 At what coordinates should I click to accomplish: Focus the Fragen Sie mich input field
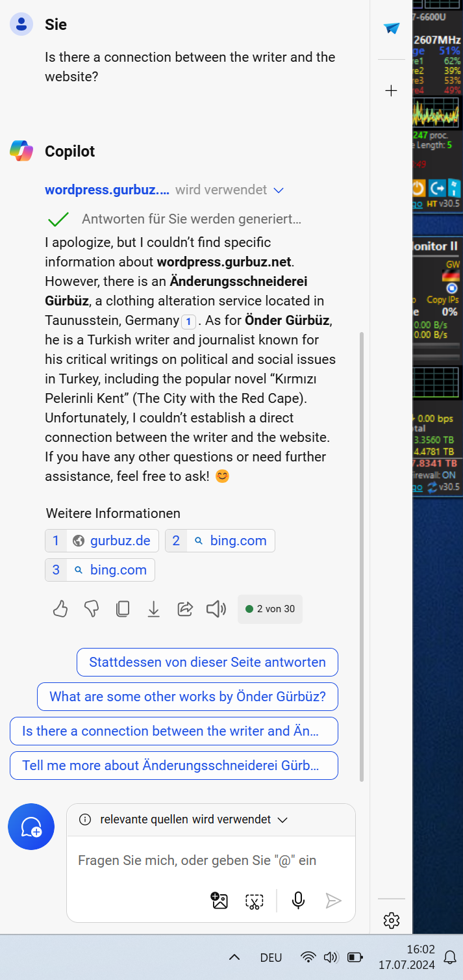(x=197, y=860)
